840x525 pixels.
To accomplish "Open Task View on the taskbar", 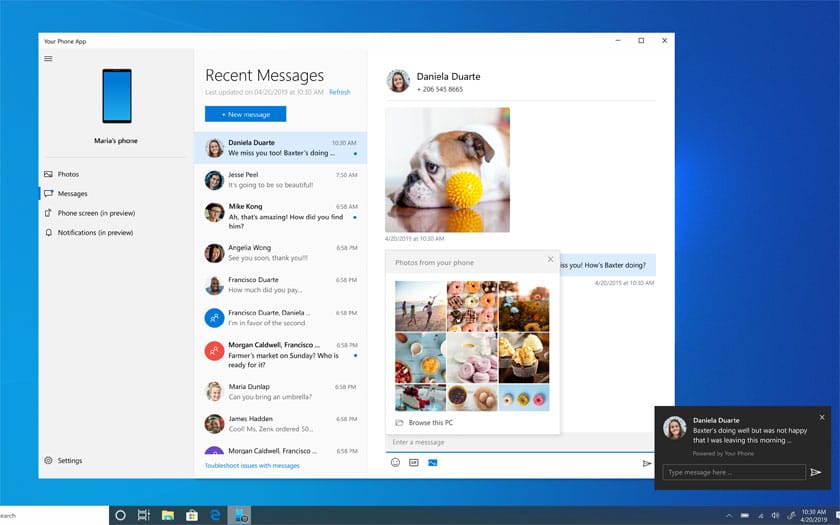I will [144, 515].
